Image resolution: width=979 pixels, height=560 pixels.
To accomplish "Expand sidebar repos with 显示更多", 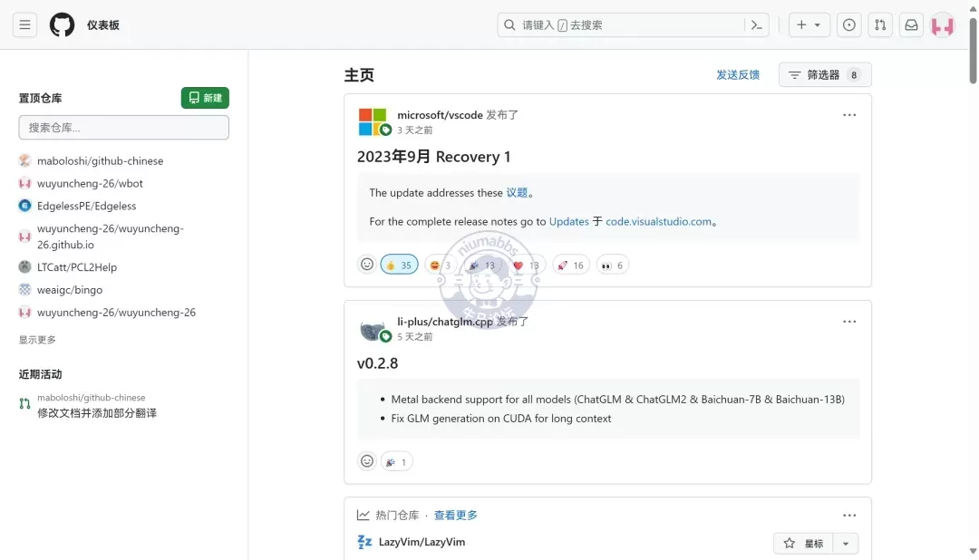I will coord(37,340).
